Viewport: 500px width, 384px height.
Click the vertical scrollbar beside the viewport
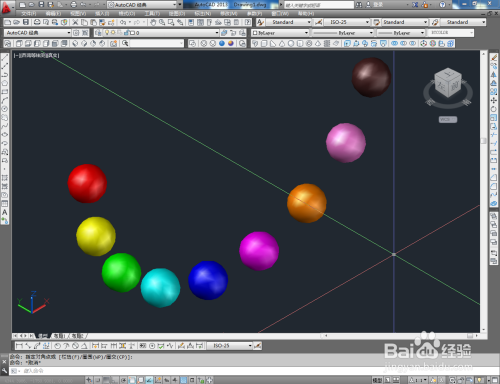(483, 191)
